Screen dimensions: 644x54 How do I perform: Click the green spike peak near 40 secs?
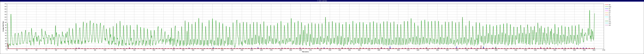pos(11,14)
